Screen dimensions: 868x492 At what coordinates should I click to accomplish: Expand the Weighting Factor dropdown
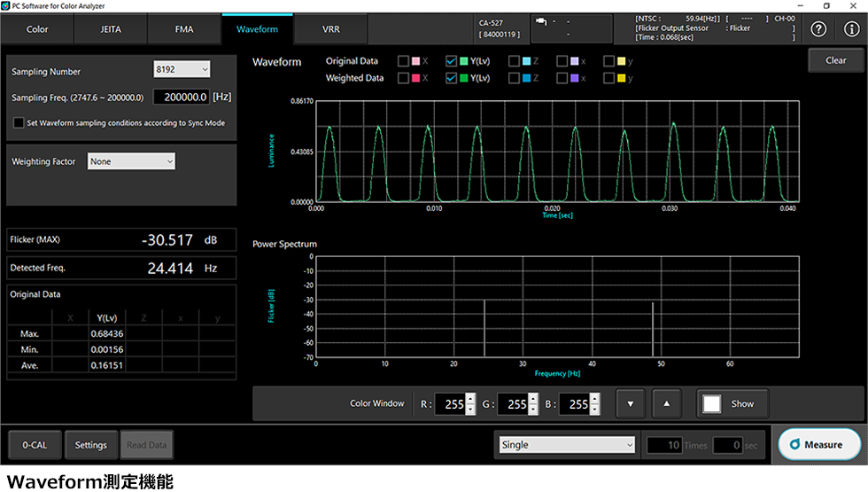coord(131,161)
